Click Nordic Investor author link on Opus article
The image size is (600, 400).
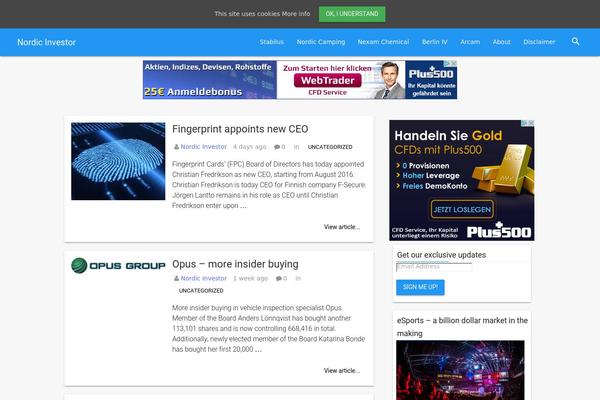(x=204, y=278)
